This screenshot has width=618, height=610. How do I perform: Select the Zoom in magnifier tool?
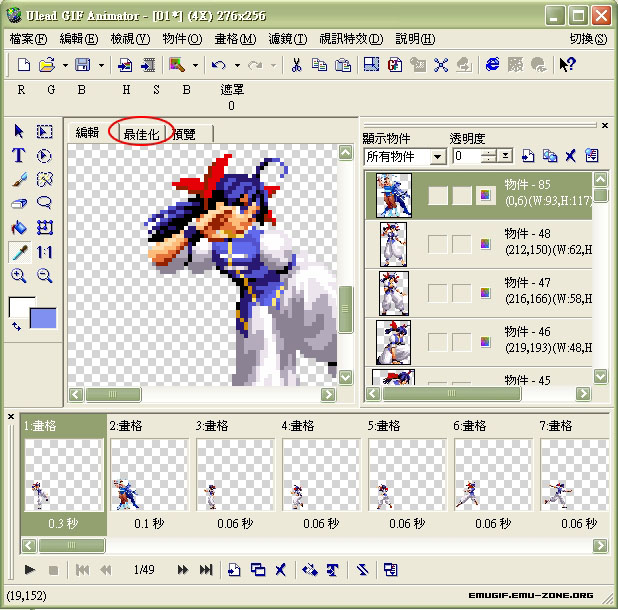click(x=19, y=276)
